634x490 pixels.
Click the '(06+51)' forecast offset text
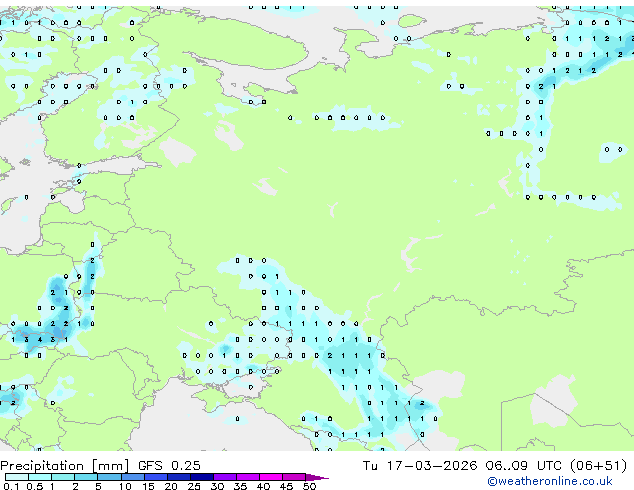click(598, 465)
